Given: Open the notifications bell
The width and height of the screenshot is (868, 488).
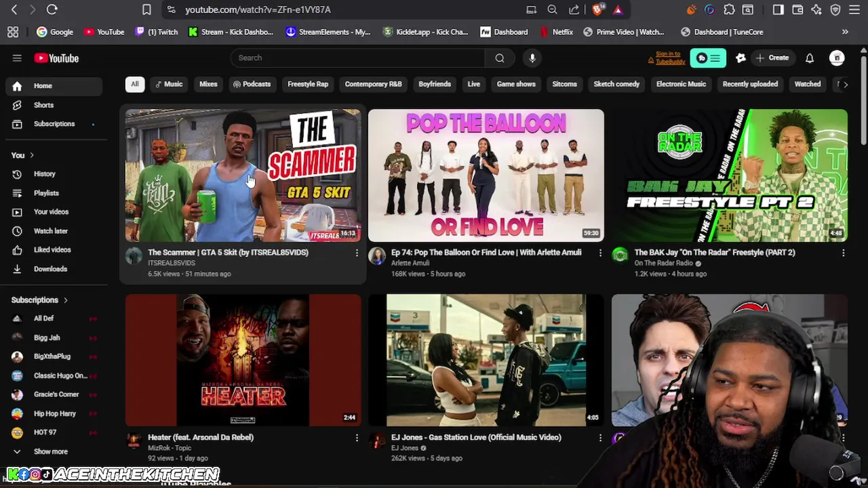Looking at the screenshot, I should [x=810, y=58].
